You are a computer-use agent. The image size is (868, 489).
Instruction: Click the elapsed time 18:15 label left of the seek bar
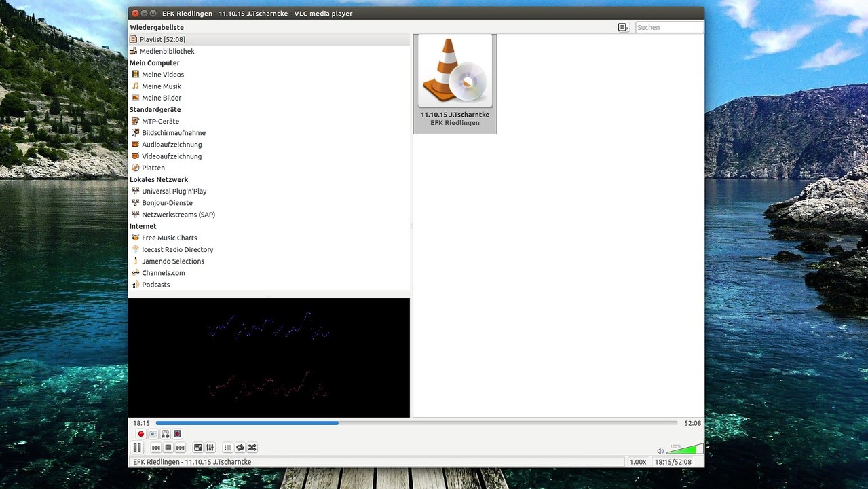point(141,423)
